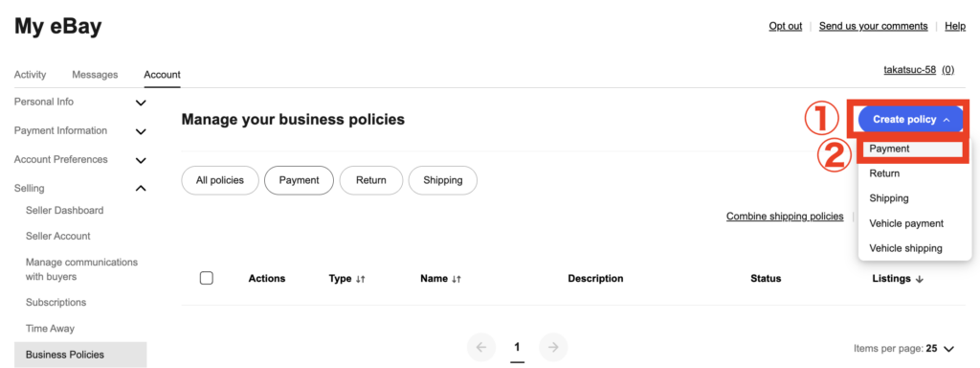Choose Vehicle payment from the menu

[905, 223]
